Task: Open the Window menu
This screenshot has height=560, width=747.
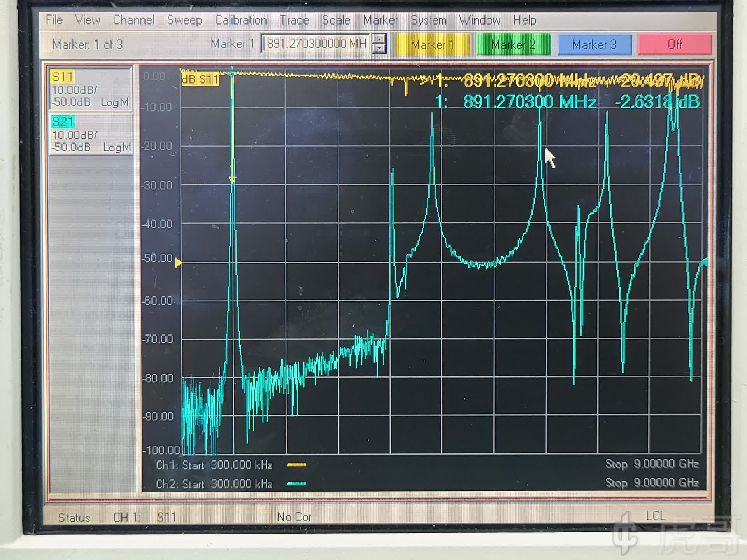Action: click(x=479, y=20)
